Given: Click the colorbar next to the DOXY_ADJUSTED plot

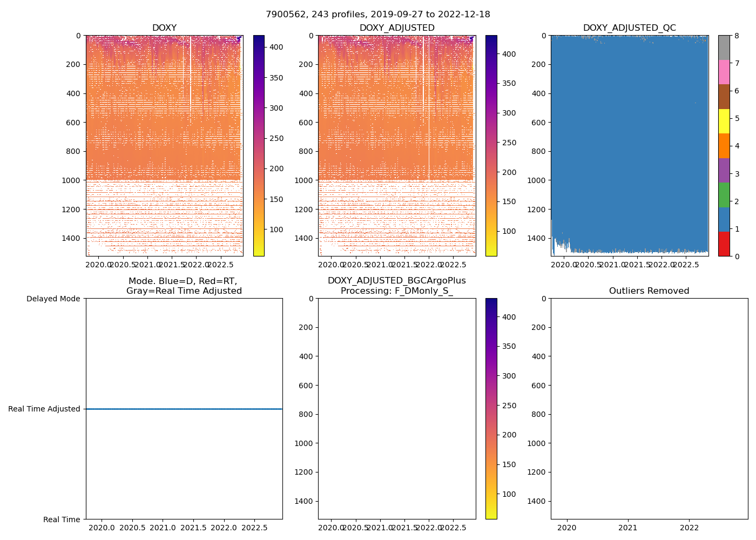Looking at the screenshot, I should pos(491,146).
